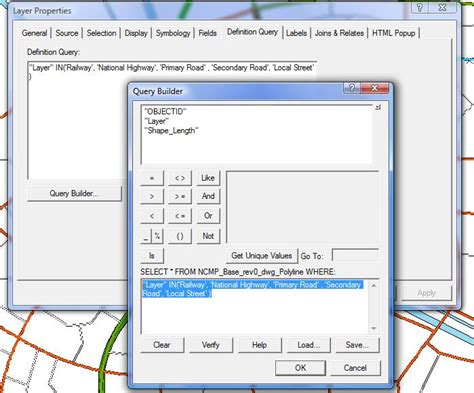Click the WHERE clause scrollbar down arrow
This screenshot has height=393, width=474.
pyautogui.click(x=374, y=328)
